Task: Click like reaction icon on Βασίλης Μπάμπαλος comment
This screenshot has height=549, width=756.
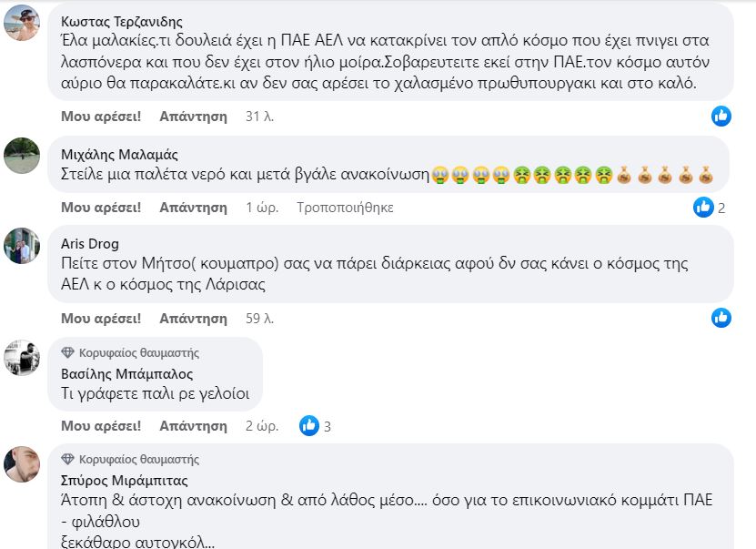Action: point(309,425)
